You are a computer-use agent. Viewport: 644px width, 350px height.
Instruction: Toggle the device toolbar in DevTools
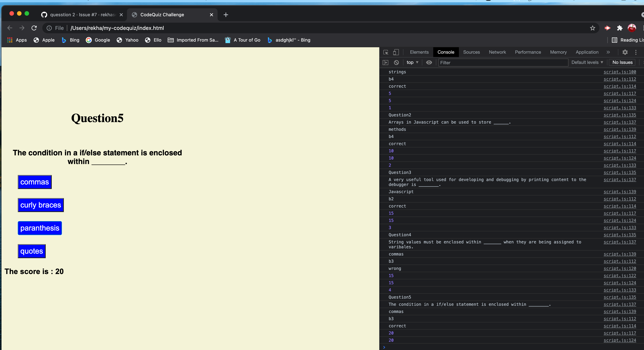(396, 52)
